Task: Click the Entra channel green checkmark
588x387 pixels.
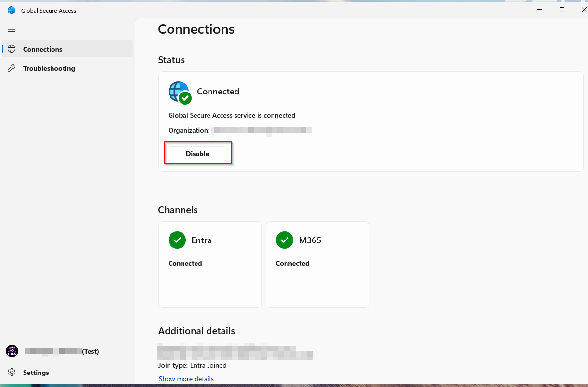Action: click(177, 240)
